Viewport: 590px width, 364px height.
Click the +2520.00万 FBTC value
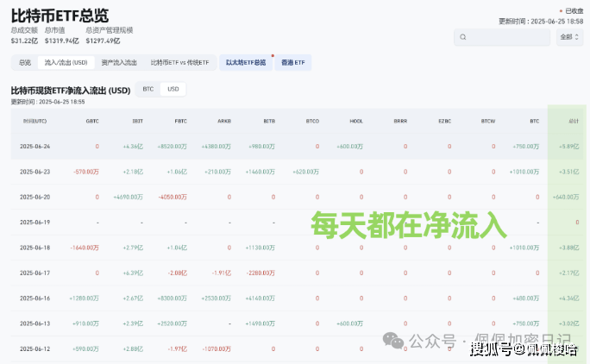coord(172,323)
